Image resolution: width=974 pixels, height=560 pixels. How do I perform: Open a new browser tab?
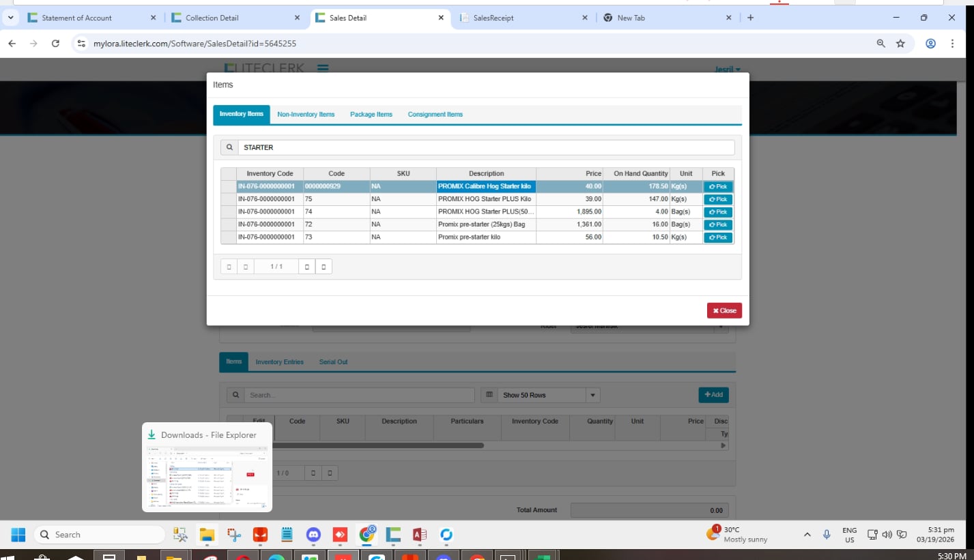(751, 18)
